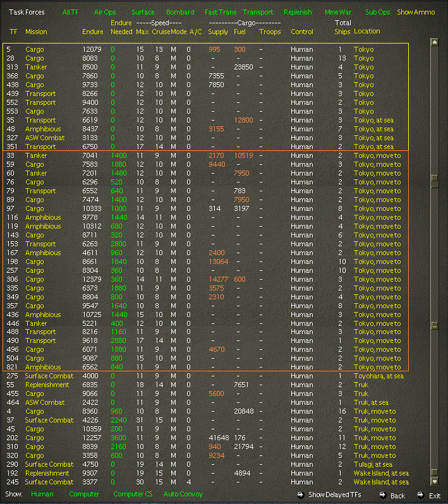Show Bombard task forces
This screenshot has width=448, height=504.
180,12
